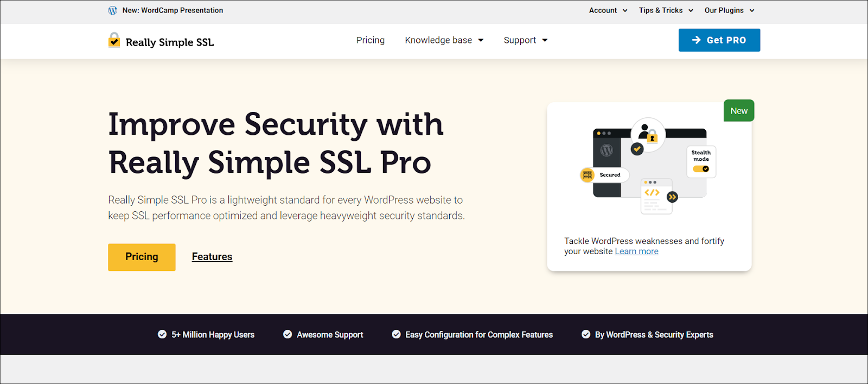Click the Really Simple SSL padlock logo
This screenshot has height=384, width=868.
tap(114, 40)
